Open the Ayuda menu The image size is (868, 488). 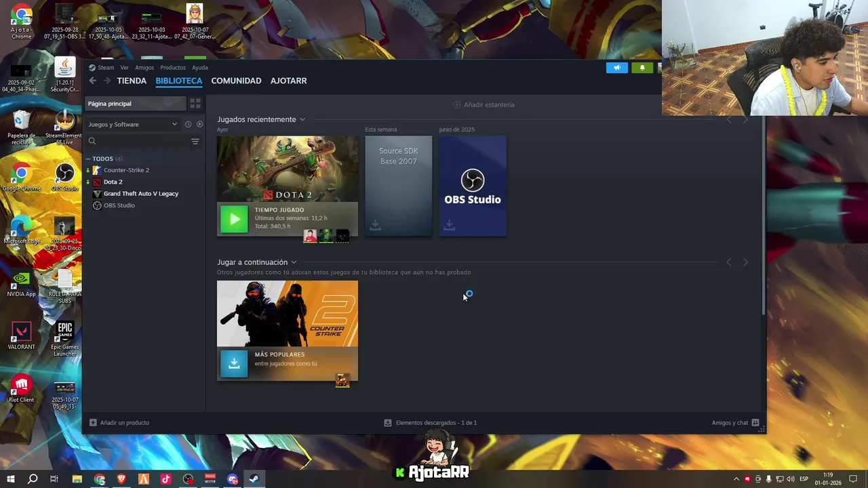pyautogui.click(x=199, y=68)
